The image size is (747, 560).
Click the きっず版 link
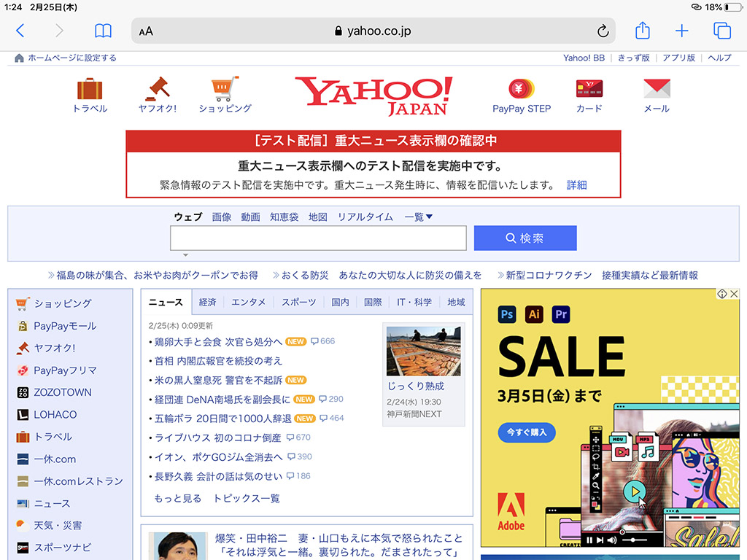(x=634, y=58)
